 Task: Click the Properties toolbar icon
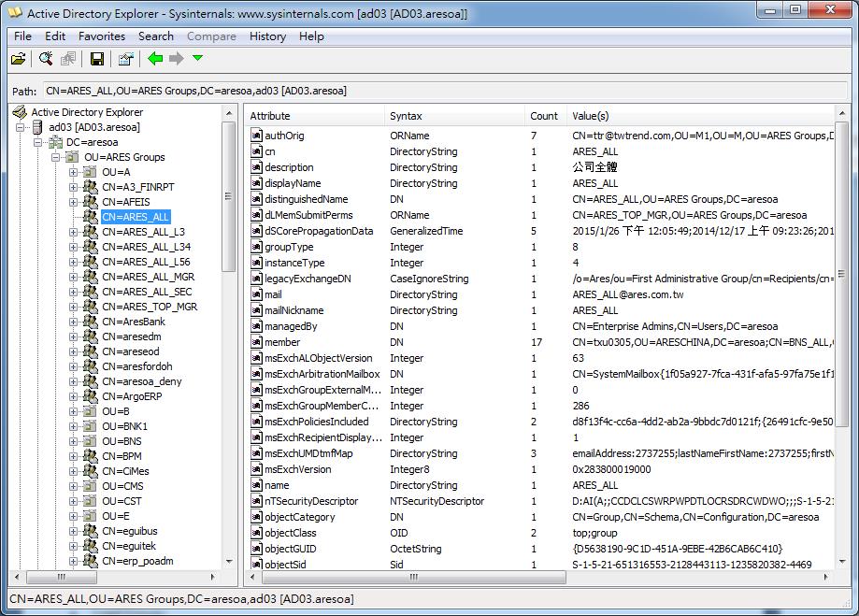(x=126, y=59)
